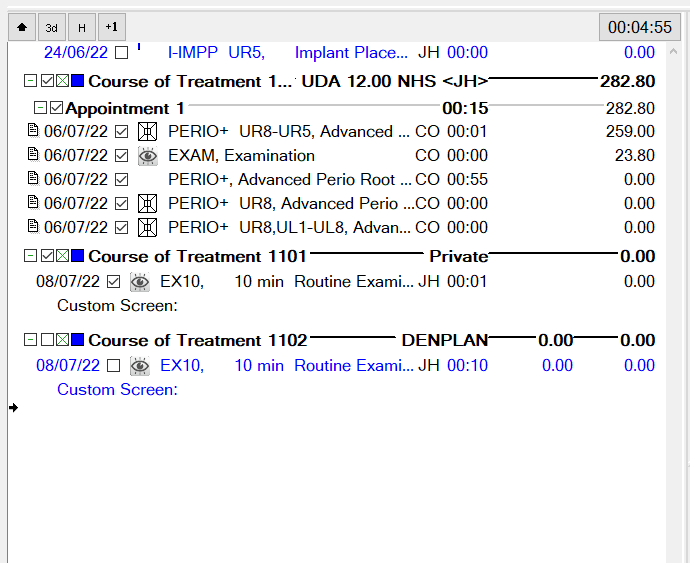Open note icon on UR8,UL1-UL8 row
The height and width of the screenshot is (563, 690).
pyautogui.click(x=33, y=226)
